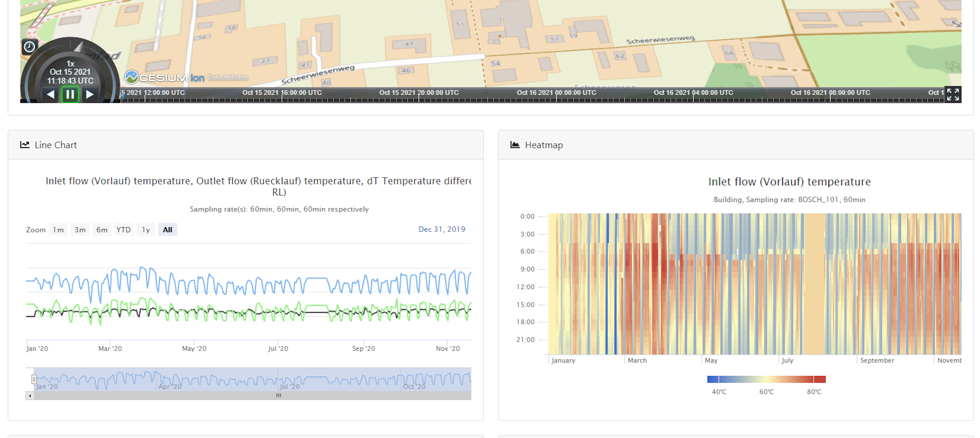Set line chart zoom to YTD
Image resolution: width=980 pixels, height=438 pixels.
[x=124, y=230]
